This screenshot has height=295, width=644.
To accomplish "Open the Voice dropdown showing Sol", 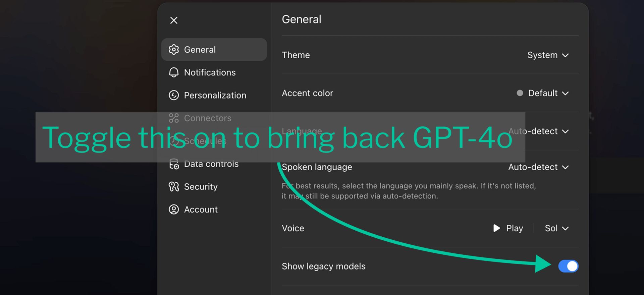I will pyautogui.click(x=557, y=228).
